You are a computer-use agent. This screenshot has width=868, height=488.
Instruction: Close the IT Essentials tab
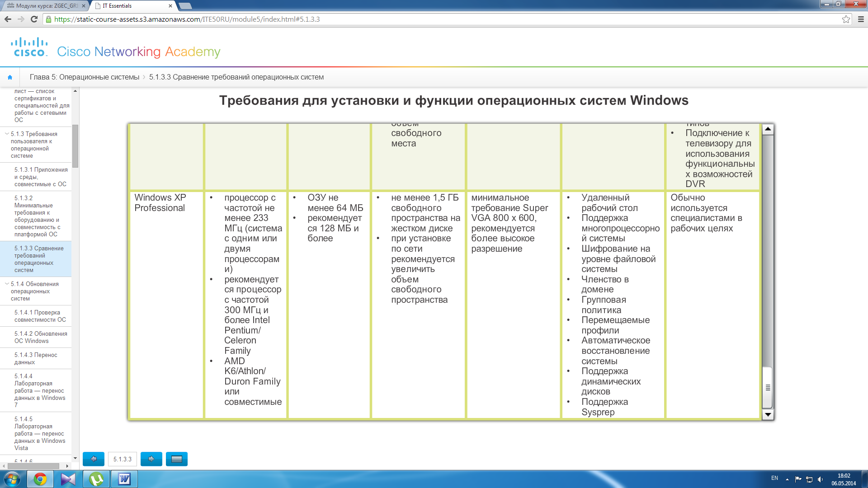coord(170,6)
